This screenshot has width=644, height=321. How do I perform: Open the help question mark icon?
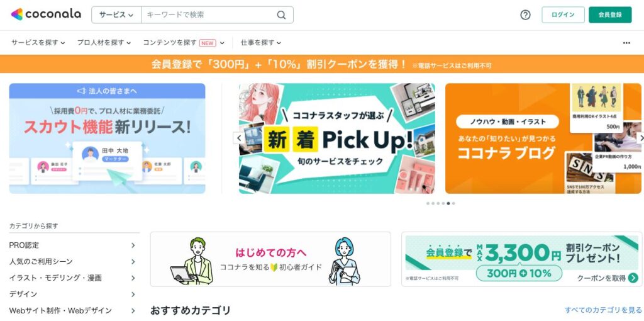tap(525, 15)
